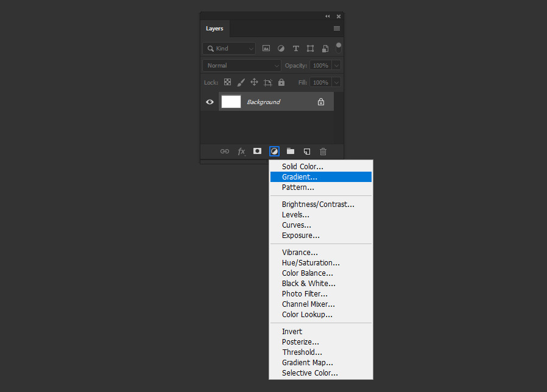
Task: Select Channel Mixer... adjustment
Action: pos(321,304)
